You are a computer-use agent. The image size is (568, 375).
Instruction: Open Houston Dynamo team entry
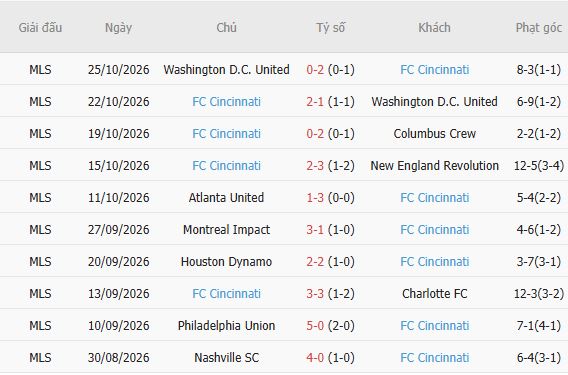point(226,262)
